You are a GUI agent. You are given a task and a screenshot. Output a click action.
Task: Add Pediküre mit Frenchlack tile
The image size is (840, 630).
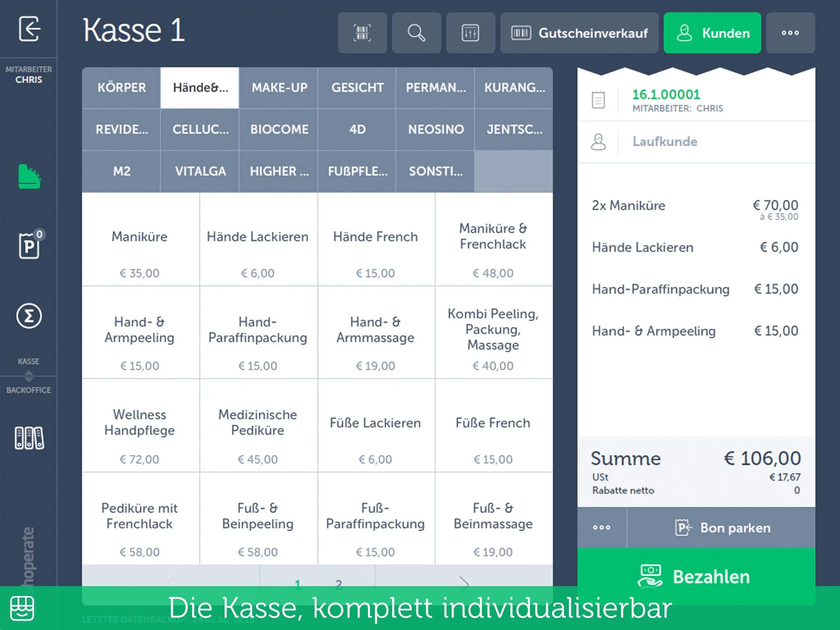[141, 518]
